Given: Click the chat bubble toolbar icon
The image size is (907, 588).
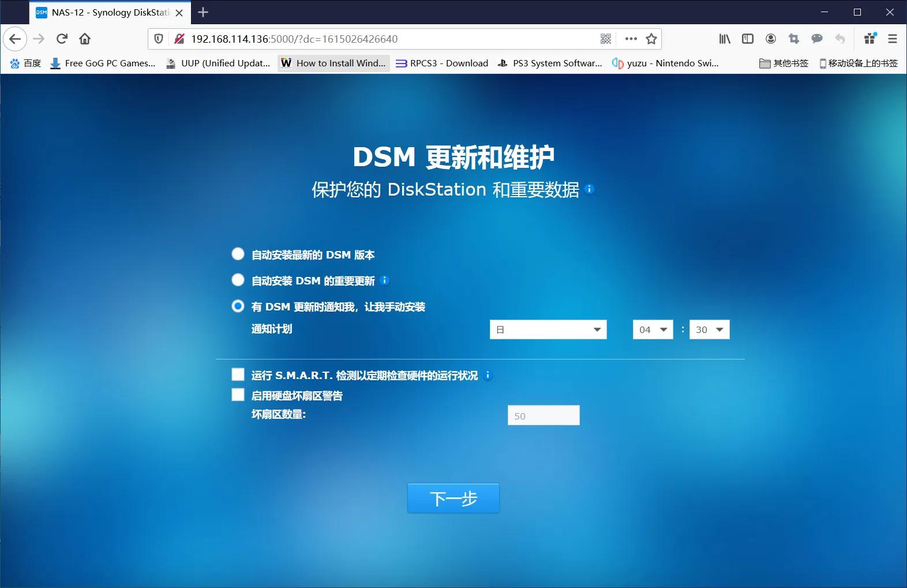Looking at the screenshot, I should click(x=817, y=39).
